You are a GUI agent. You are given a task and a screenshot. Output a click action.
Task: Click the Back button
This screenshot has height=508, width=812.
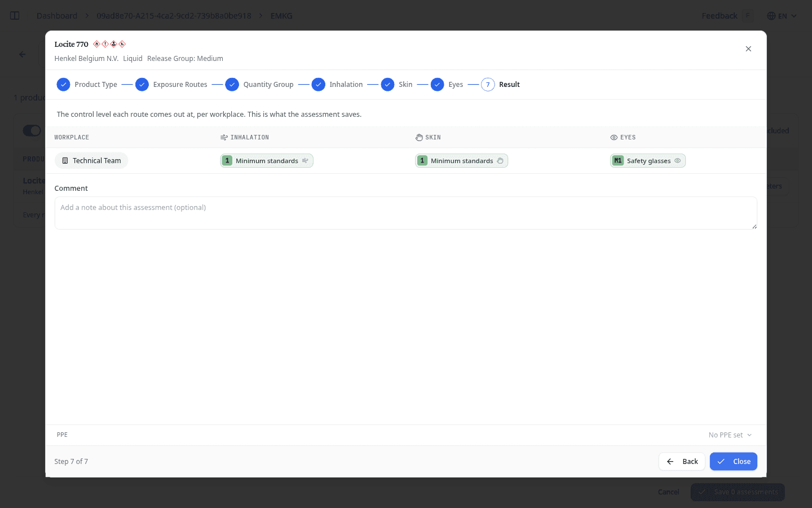[682, 462]
